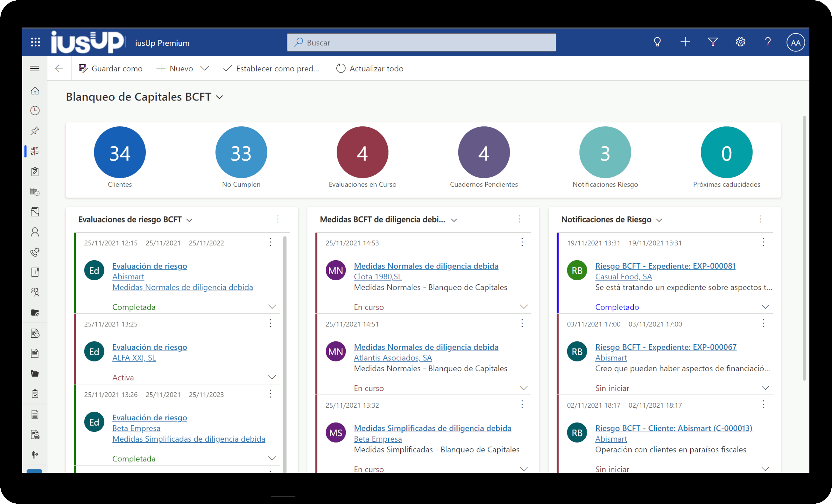The width and height of the screenshot is (832, 504).
Task: Open more options for Medidas BCFT panel
Action: [x=519, y=219]
